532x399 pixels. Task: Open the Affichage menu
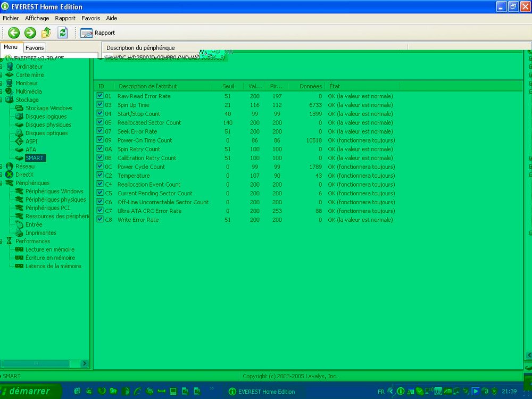37,18
